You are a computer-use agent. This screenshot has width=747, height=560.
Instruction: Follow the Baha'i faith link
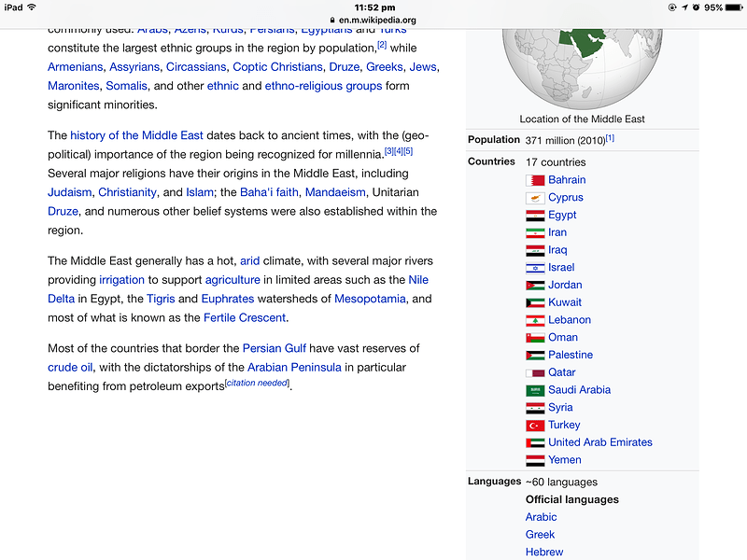[269, 192]
